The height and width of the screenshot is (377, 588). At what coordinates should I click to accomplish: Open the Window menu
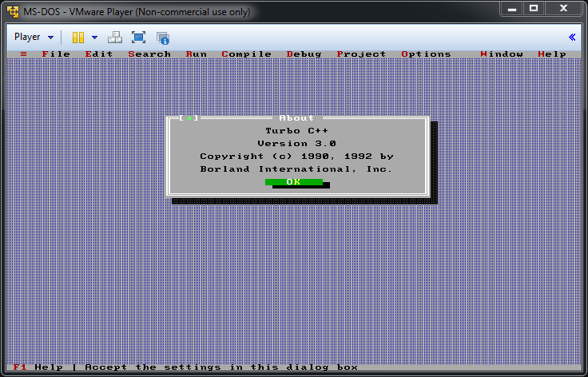[x=502, y=54]
